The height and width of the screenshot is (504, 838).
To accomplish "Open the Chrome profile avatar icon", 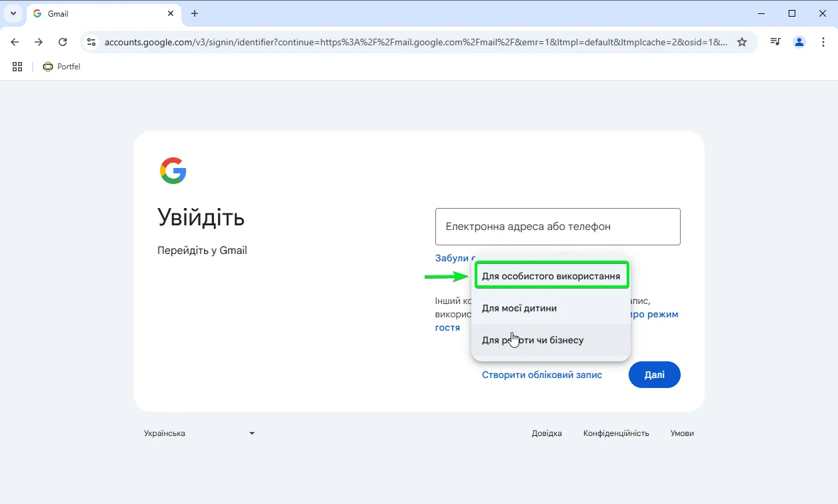I will [x=799, y=42].
